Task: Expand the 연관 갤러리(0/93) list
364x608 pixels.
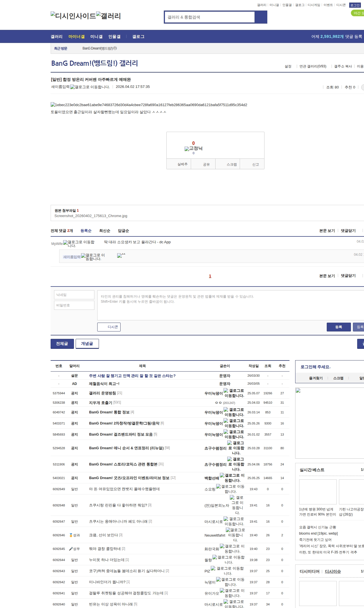Action: (313, 66)
